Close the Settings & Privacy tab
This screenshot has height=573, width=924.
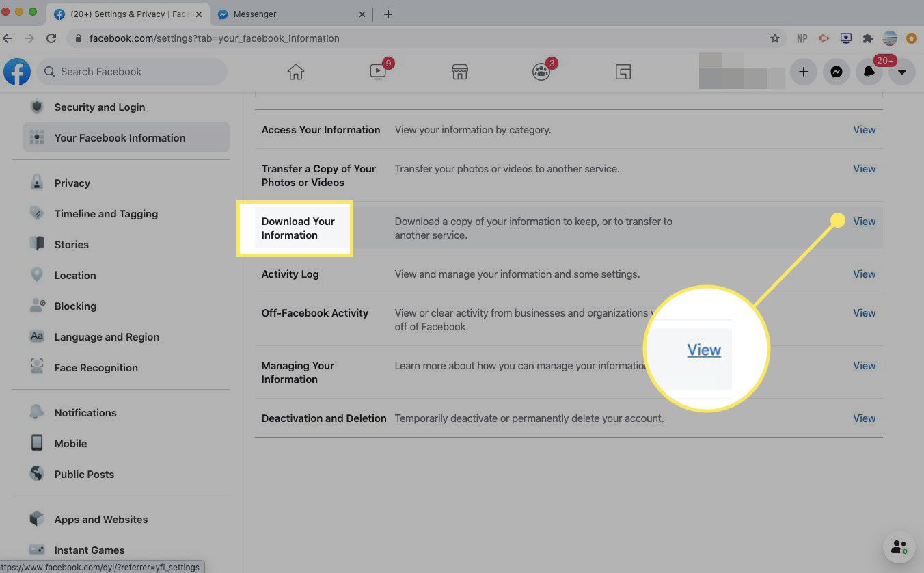click(198, 14)
